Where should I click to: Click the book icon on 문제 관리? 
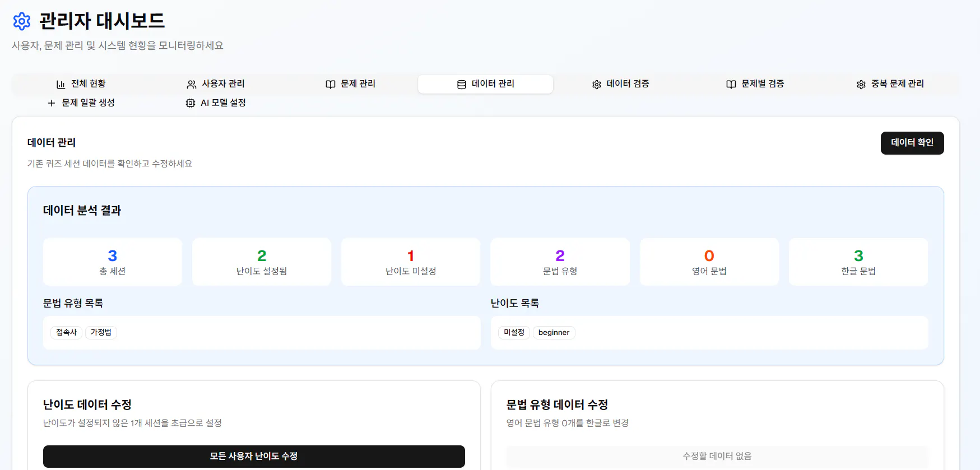[331, 84]
